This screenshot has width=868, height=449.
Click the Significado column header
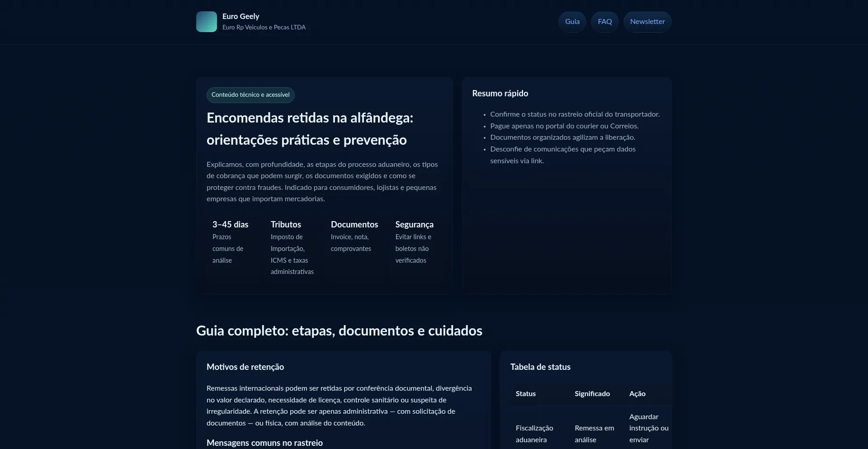click(592, 394)
